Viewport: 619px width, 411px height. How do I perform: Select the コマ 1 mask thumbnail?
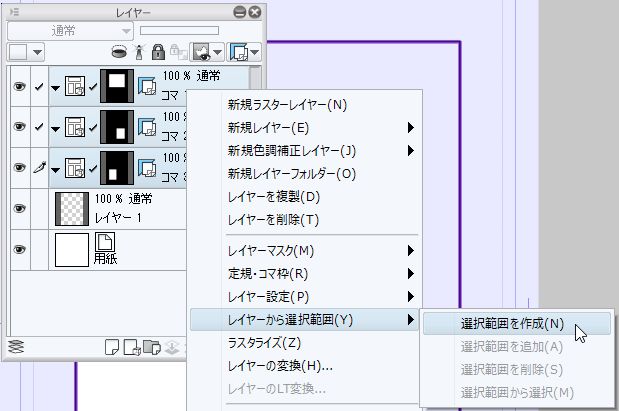(117, 86)
